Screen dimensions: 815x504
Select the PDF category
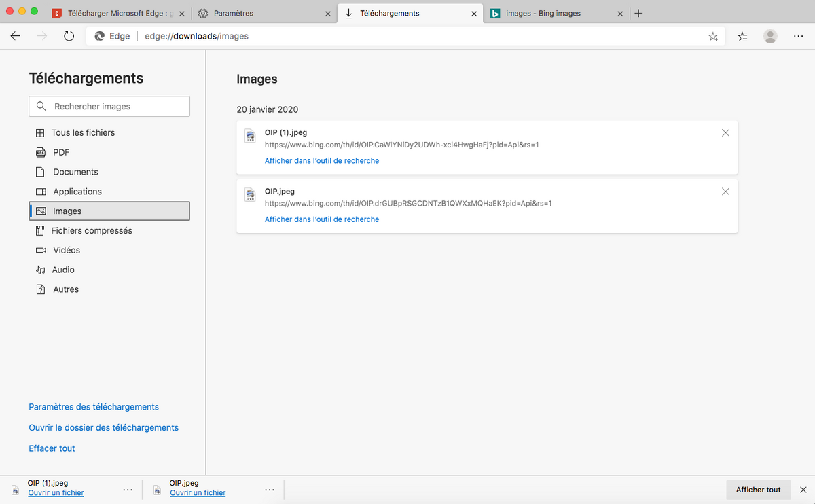tap(109, 153)
